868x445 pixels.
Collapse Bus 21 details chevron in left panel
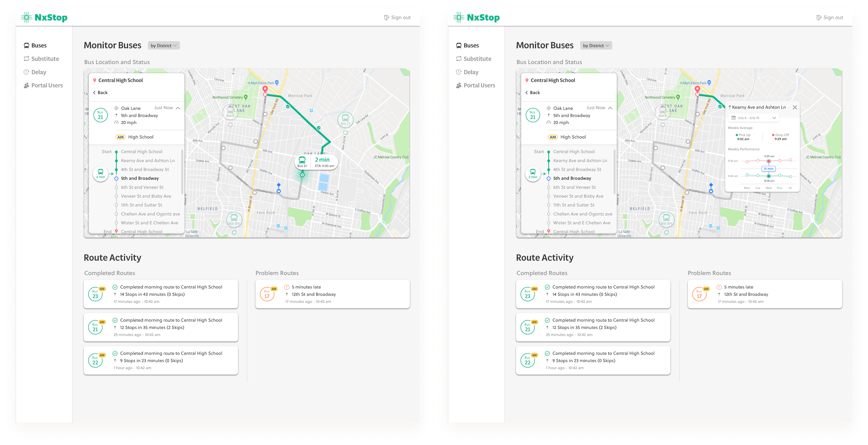(178, 108)
